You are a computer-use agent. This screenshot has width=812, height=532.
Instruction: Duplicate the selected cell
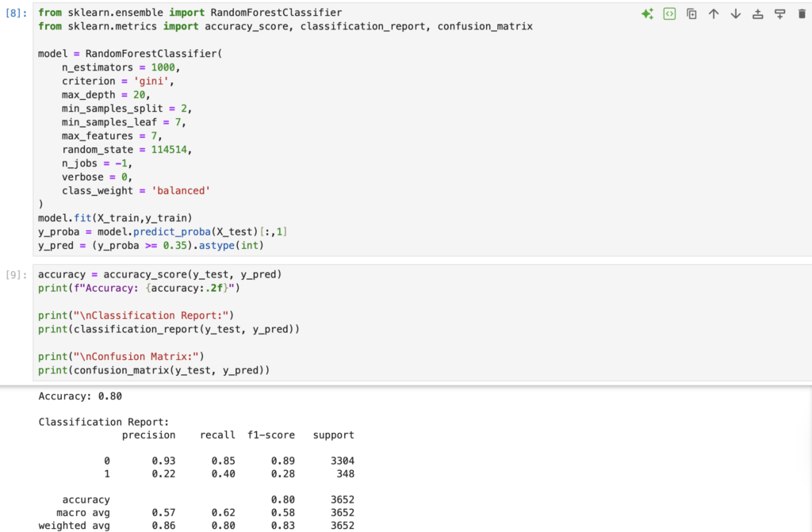691,14
